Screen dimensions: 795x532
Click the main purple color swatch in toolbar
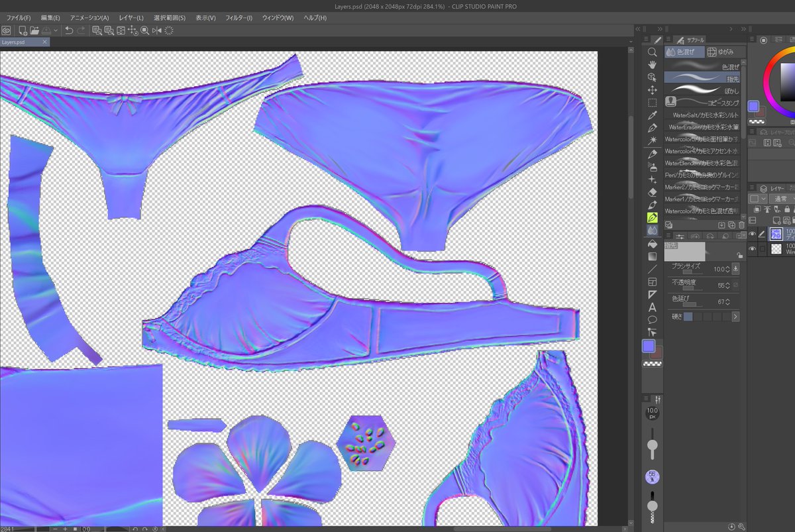click(x=647, y=346)
